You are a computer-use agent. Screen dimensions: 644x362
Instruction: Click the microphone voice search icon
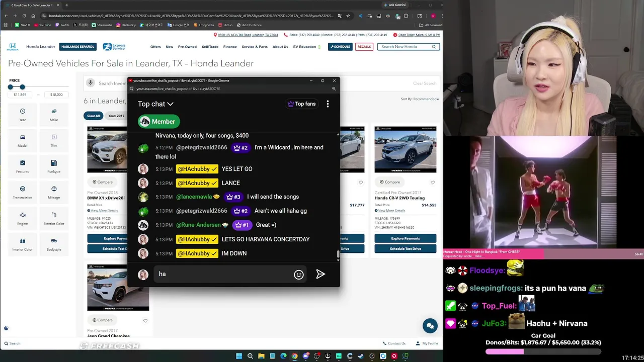[x=91, y=83]
